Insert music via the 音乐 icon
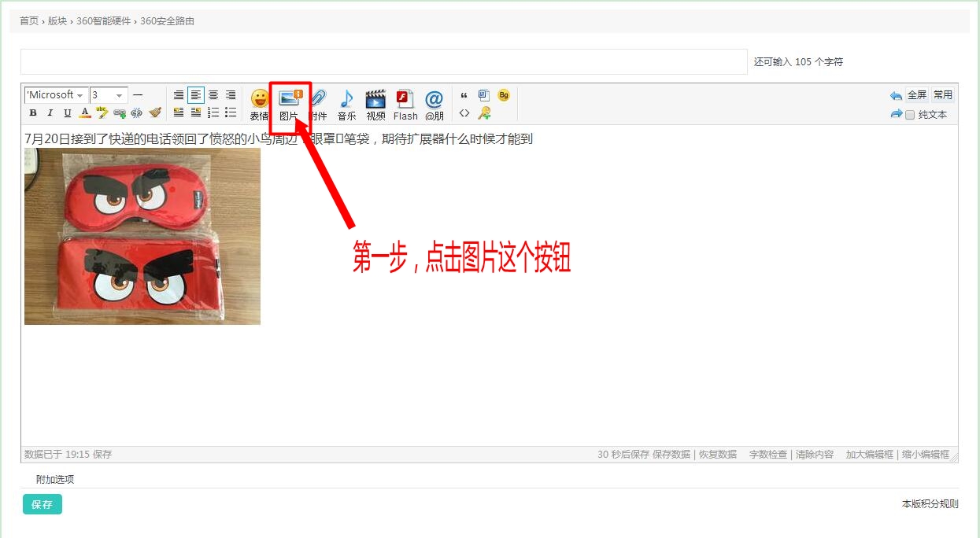Screen dimensions: 980x538 [347, 105]
